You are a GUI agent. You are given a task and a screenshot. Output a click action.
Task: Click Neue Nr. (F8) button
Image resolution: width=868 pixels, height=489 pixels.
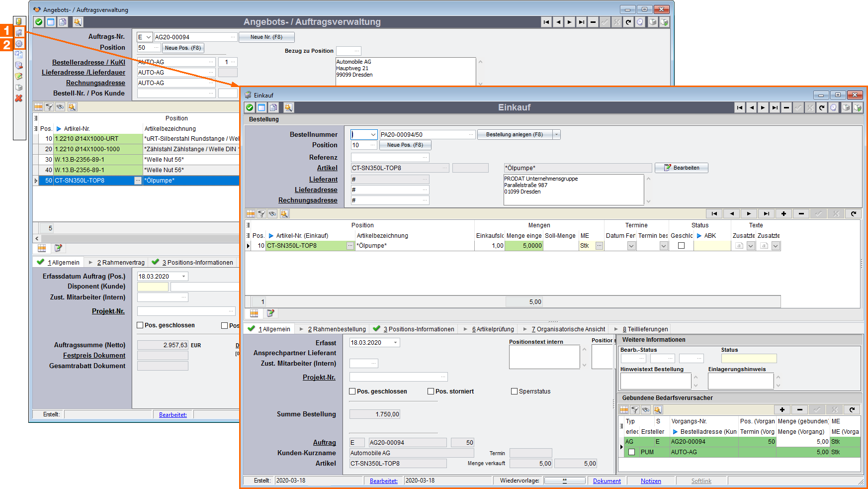pos(266,37)
